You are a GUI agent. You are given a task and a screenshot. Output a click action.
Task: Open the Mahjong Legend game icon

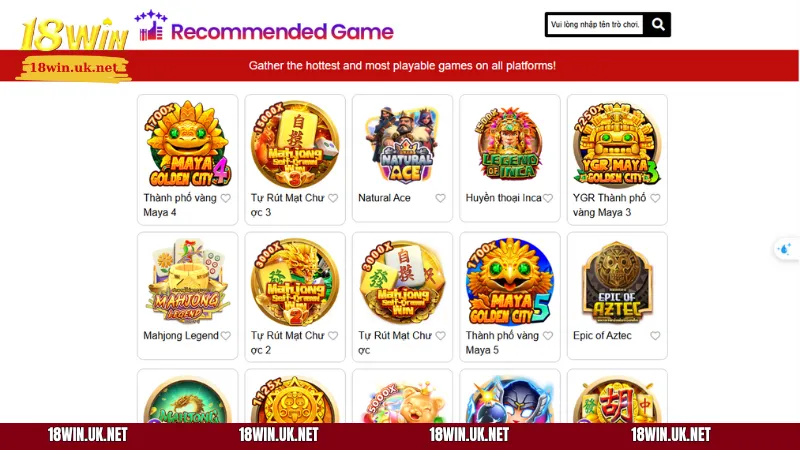188,282
